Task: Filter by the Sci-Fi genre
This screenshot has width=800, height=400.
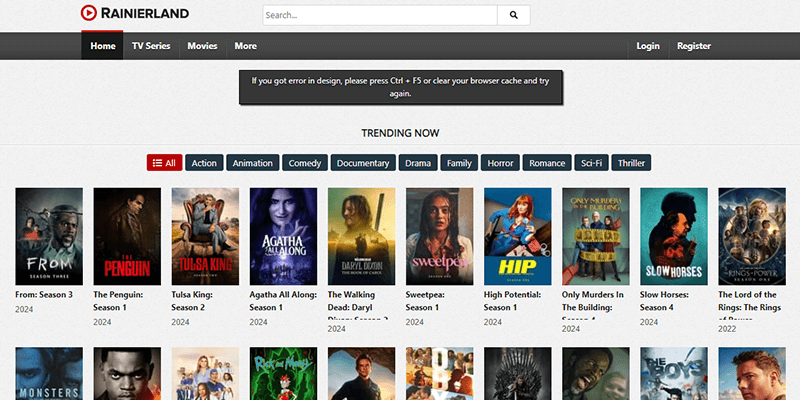Action: [x=590, y=163]
